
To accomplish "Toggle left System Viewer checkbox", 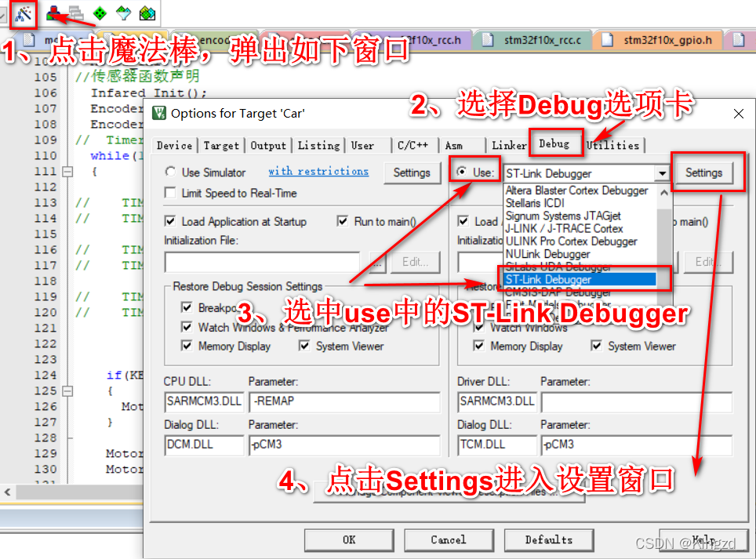I will (304, 346).
